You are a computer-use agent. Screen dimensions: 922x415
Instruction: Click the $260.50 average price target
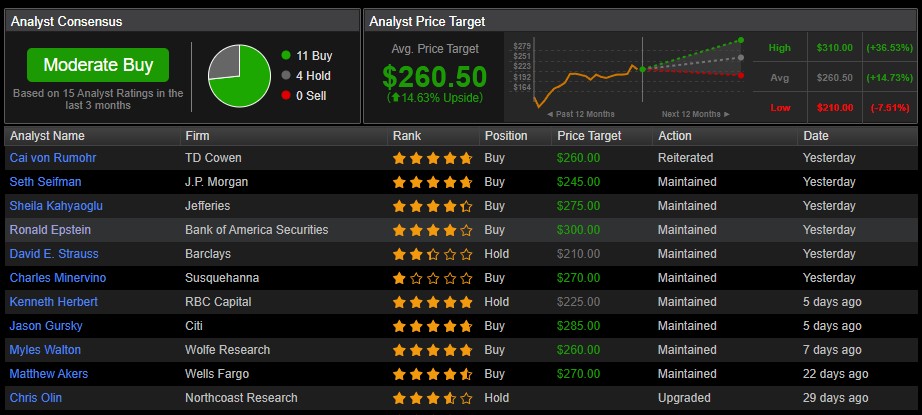click(435, 77)
